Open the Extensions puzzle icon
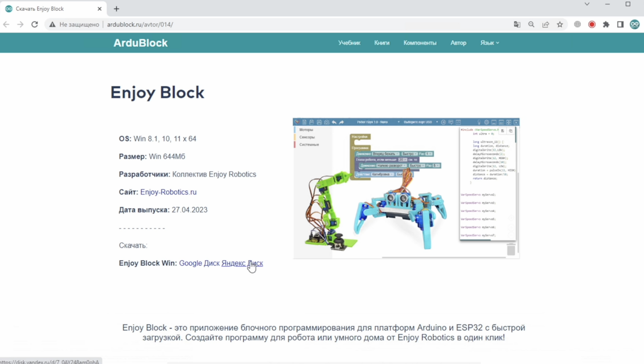Screen dimensions: 644x364 tap(606, 24)
